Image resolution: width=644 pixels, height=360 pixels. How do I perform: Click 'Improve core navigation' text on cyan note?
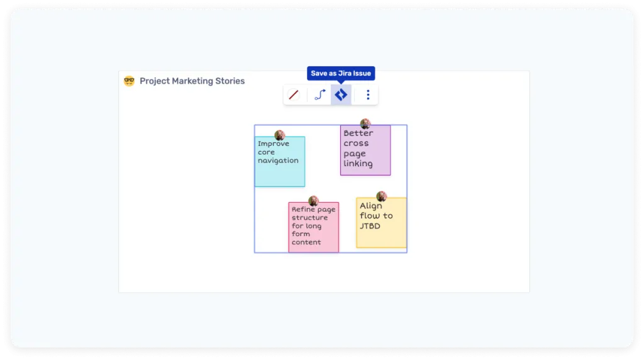[x=277, y=152]
